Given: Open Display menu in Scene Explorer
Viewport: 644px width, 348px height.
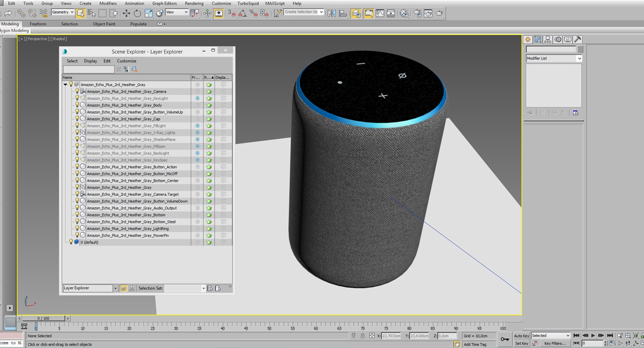Looking at the screenshot, I should coord(90,61).
